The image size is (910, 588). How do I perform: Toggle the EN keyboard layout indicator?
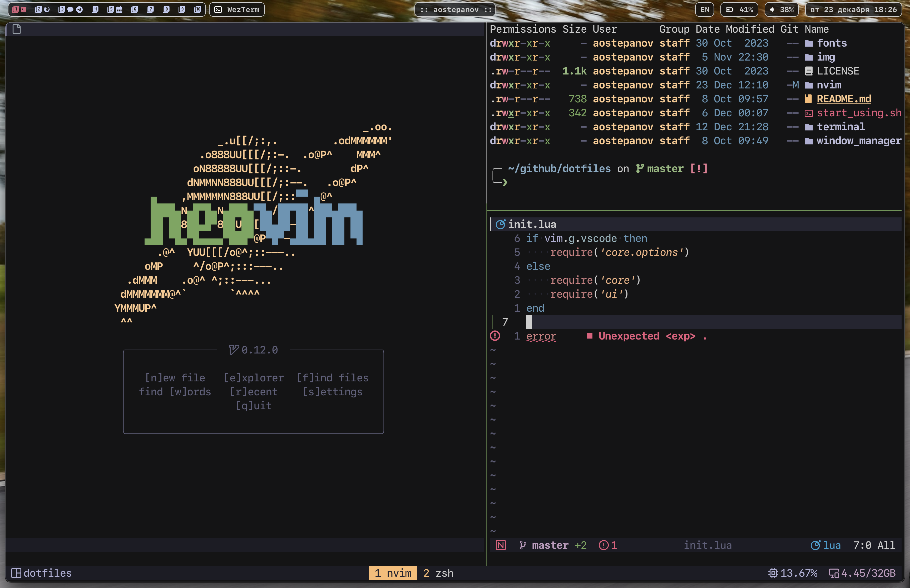(705, 9)
